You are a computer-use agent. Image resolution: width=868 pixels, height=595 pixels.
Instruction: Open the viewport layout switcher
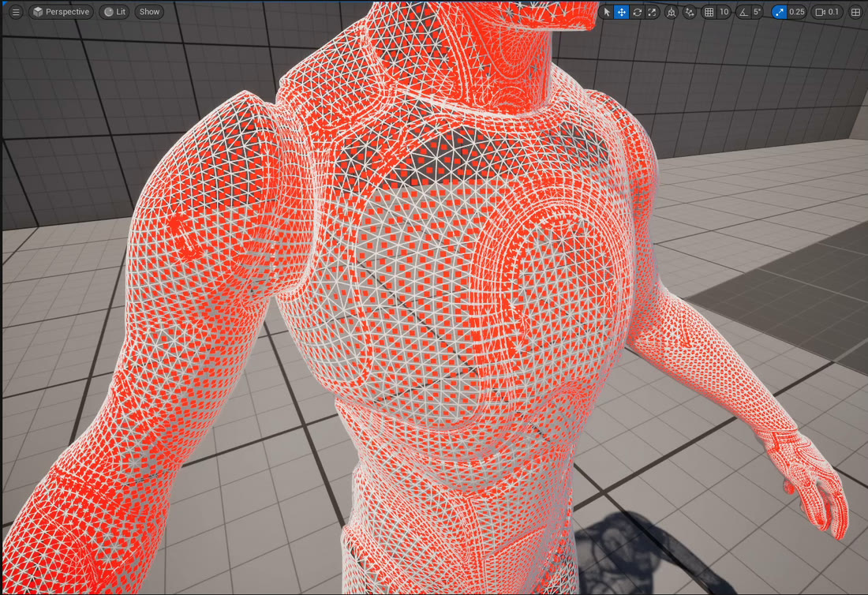coord(855,12)
